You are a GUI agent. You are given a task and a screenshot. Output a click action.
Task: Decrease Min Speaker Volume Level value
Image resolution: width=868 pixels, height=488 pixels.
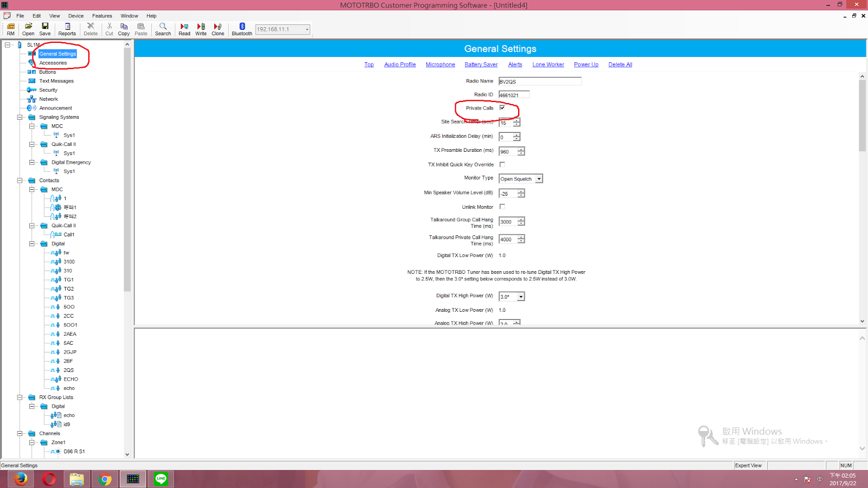(521, 196)
